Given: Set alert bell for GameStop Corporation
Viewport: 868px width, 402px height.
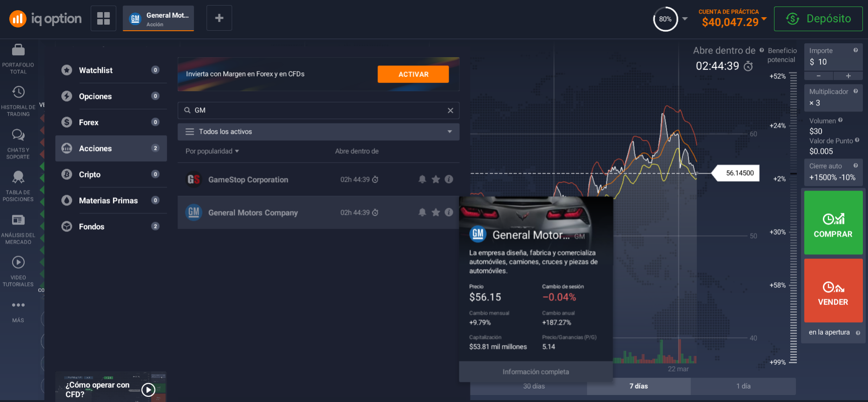Looking at the screenshot, I should pyautogui.click(x=422, y=179).
